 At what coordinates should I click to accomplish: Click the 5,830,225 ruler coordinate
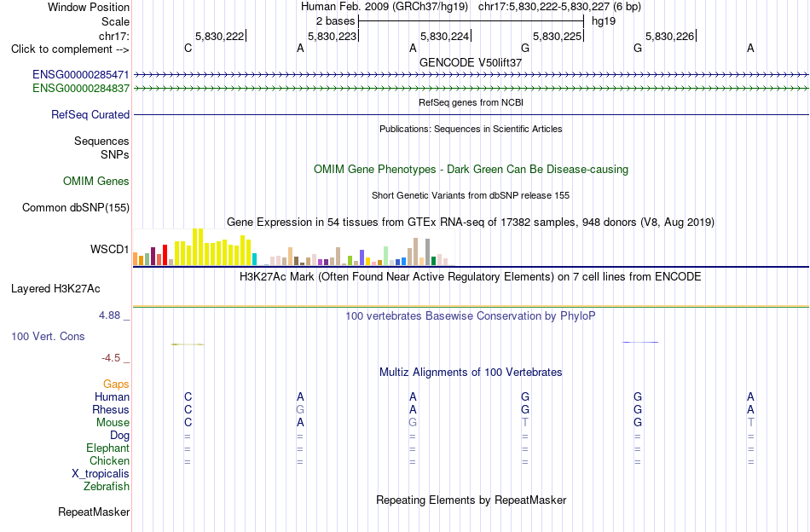tap(558, 36)
